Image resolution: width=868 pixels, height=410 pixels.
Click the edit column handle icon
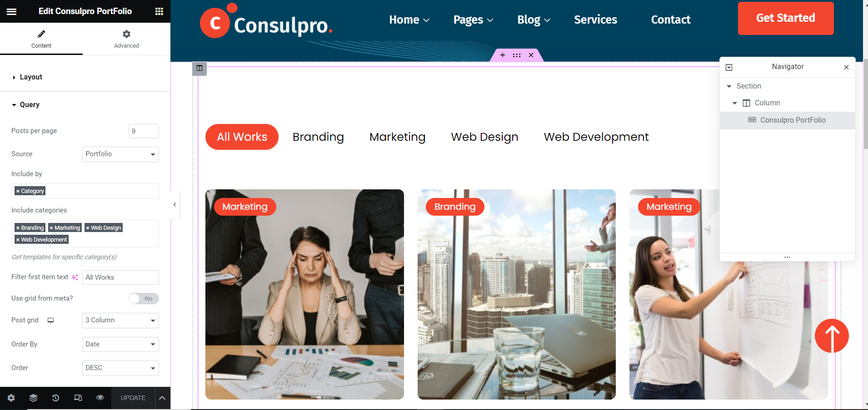pos(200,69)
